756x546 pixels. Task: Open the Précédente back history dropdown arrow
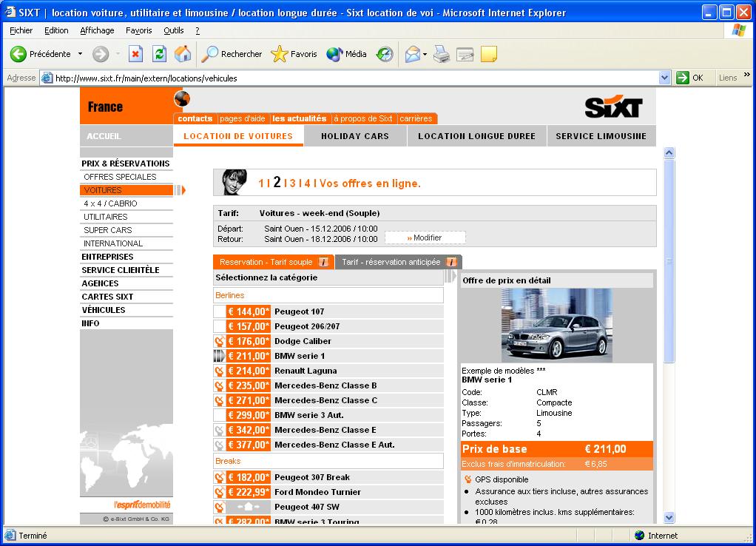point(81,54)
